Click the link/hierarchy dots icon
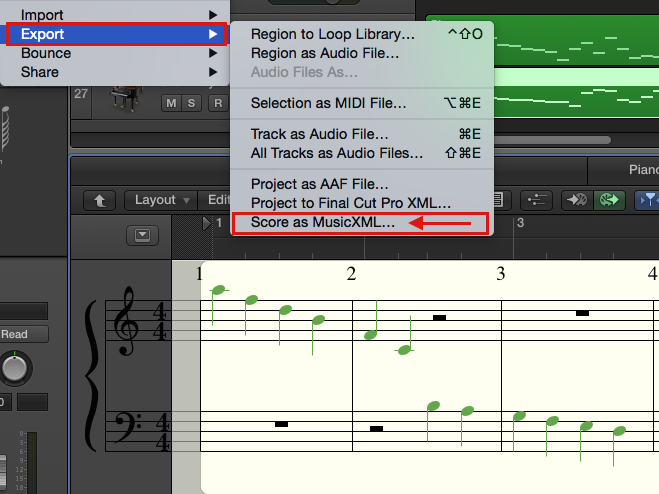This screenshot has width=659, height=494. pyautogui.click(x=537, y=200)
